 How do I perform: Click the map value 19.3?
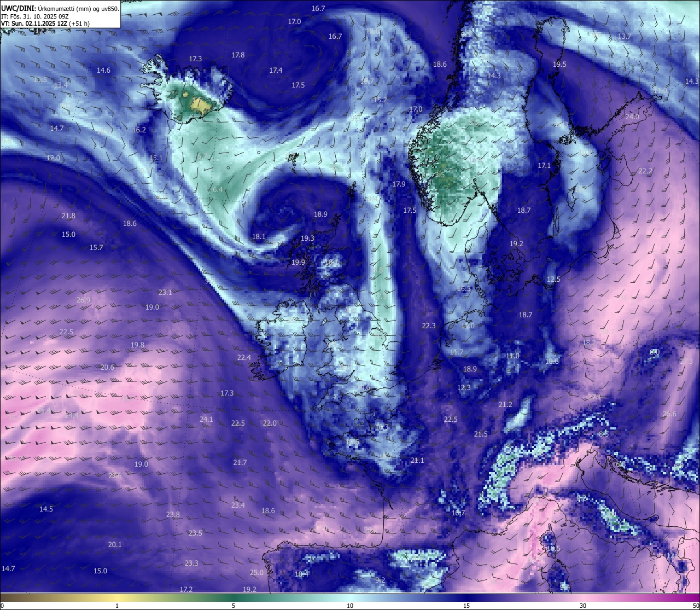pyautogui.click(x=307, y=238)
